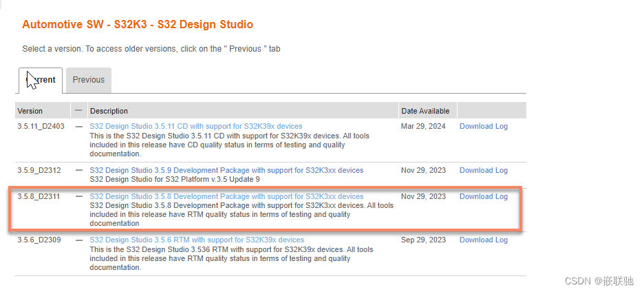Select version cell 3.5.8_D2311
Image resolution: width=644 pixels, height=292 pixels.
(39, 196)
